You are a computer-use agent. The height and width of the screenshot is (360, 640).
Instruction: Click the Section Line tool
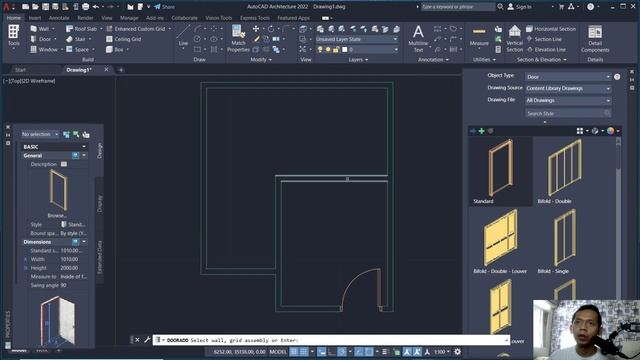coord(544,39)
